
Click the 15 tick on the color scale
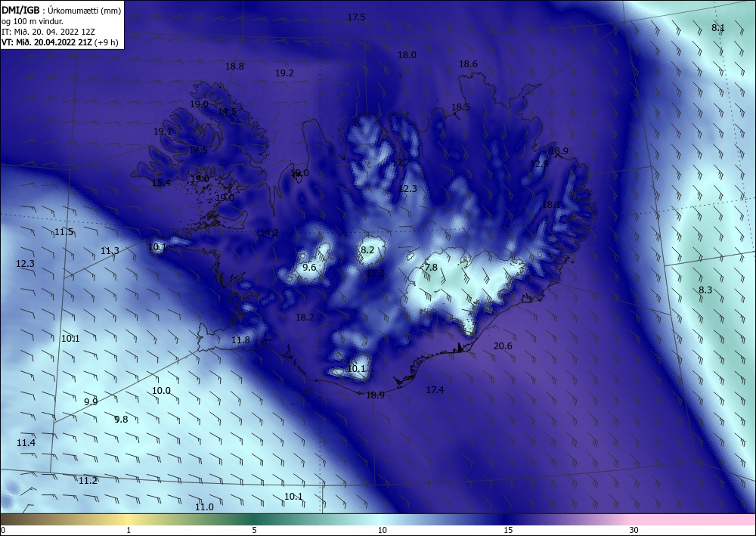508,531
